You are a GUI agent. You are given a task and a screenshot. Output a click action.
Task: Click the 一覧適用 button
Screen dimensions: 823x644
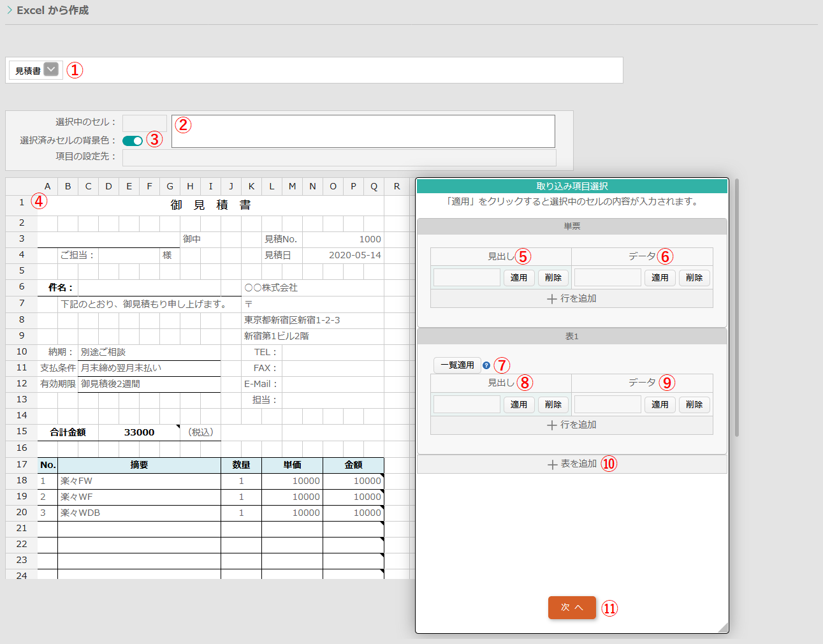coord(457,365)
